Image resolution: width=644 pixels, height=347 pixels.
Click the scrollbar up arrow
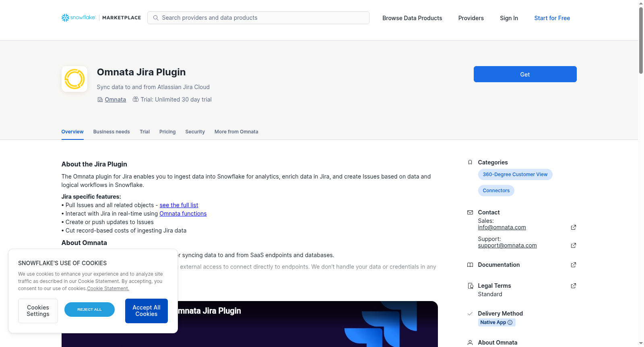coord(641,3)
